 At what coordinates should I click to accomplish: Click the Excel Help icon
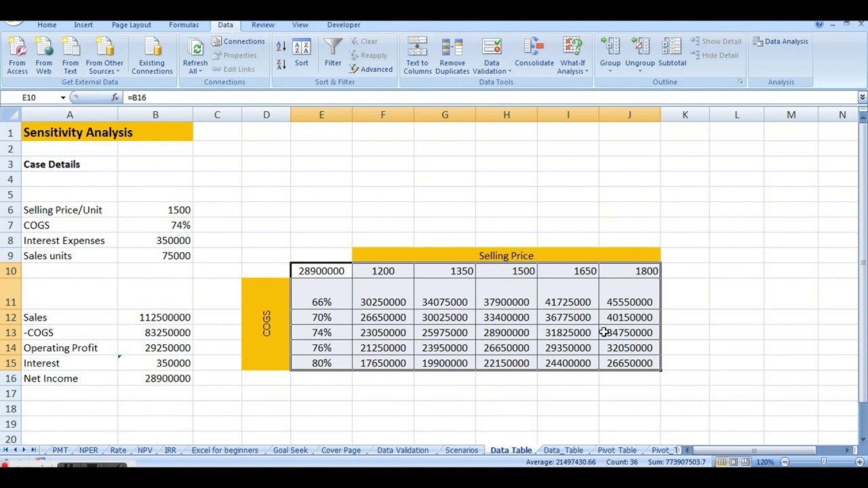(819, 24)
